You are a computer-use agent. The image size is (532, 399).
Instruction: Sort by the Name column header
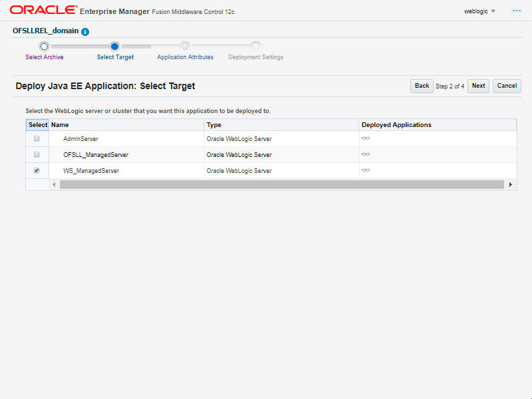tap(126, 125)
